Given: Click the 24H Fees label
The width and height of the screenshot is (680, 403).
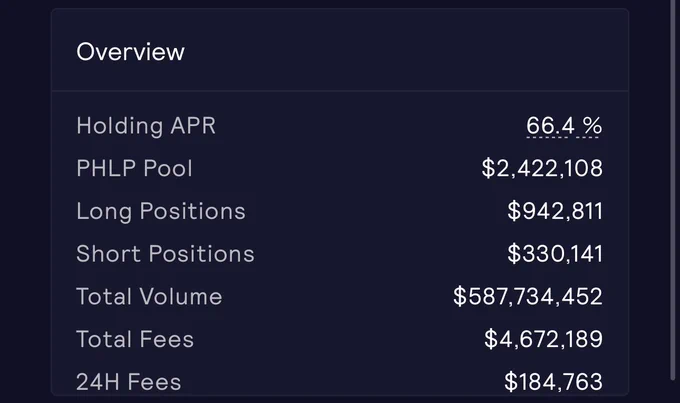Looking at the screenshot, I should 129,382.
